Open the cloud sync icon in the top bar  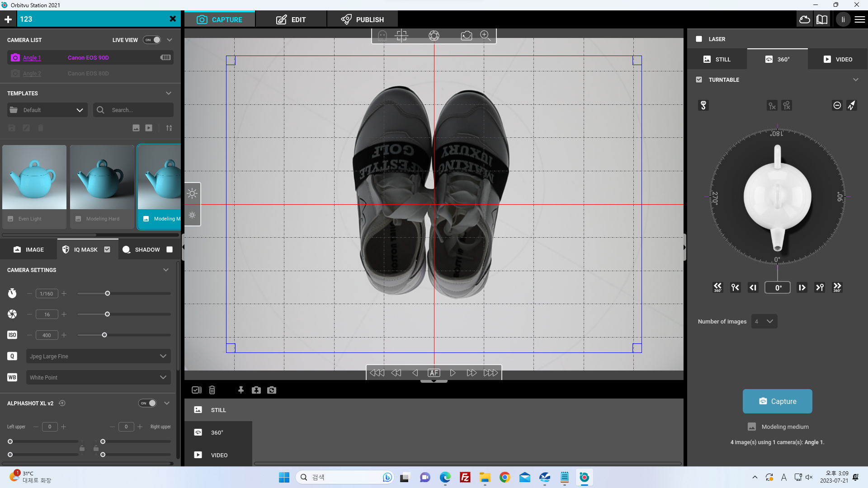coord(805,19)
